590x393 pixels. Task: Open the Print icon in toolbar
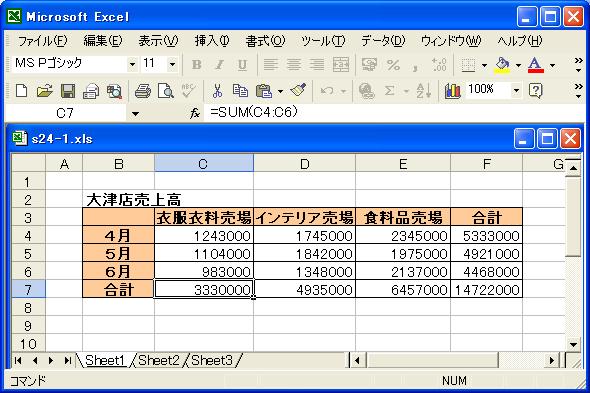tap(143, 91)
